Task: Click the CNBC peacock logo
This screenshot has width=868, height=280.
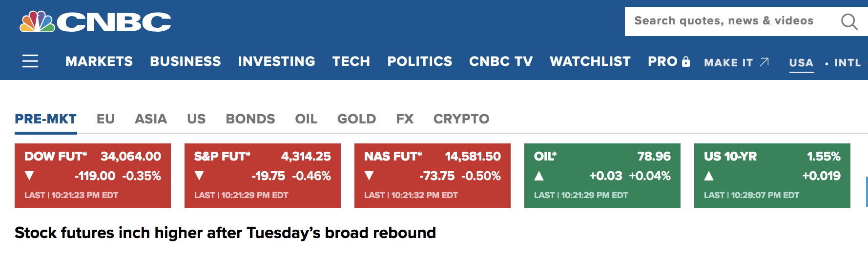Action: 37,22
